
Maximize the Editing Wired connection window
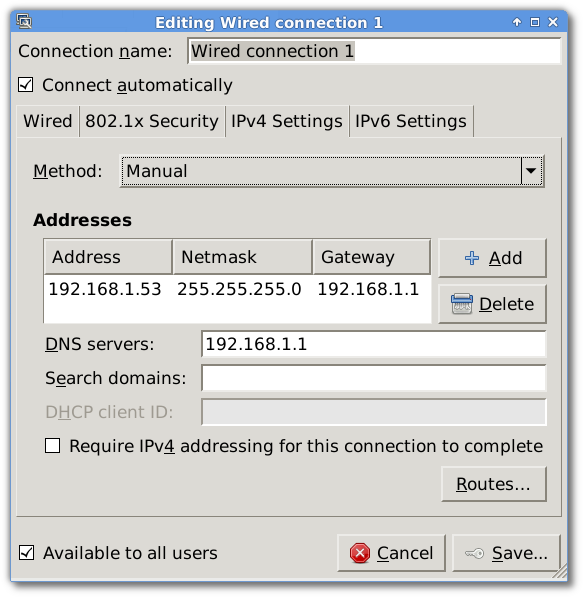[x=535, y=22]
